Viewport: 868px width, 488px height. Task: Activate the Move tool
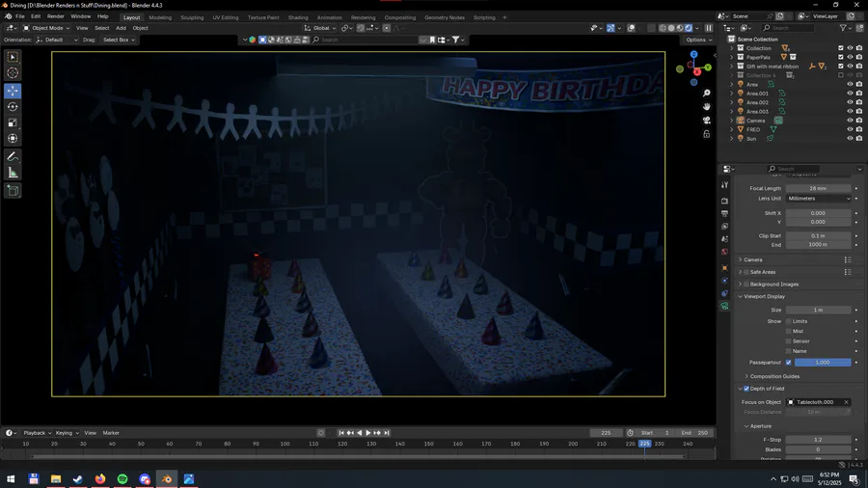13,91
